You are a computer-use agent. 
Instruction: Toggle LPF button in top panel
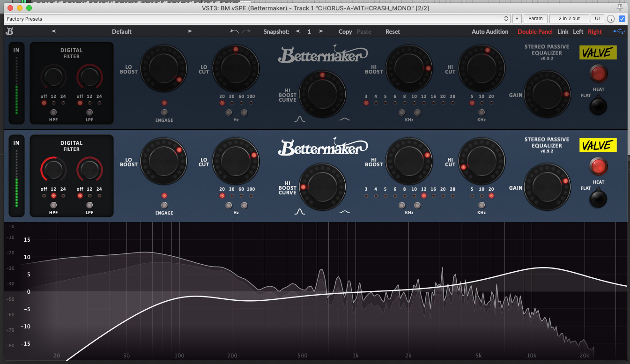tap(89, 112)
